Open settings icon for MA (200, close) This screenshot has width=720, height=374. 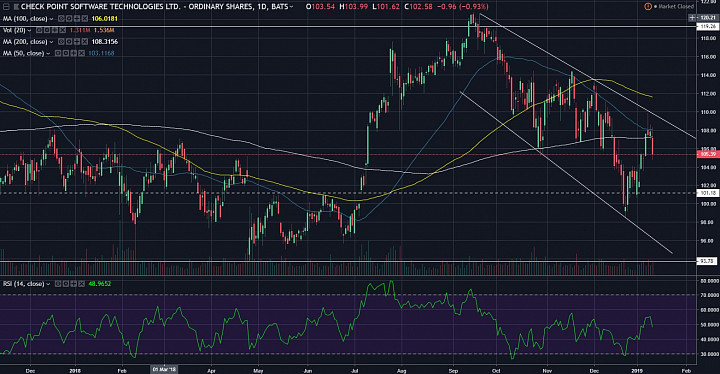click(69, 42)
